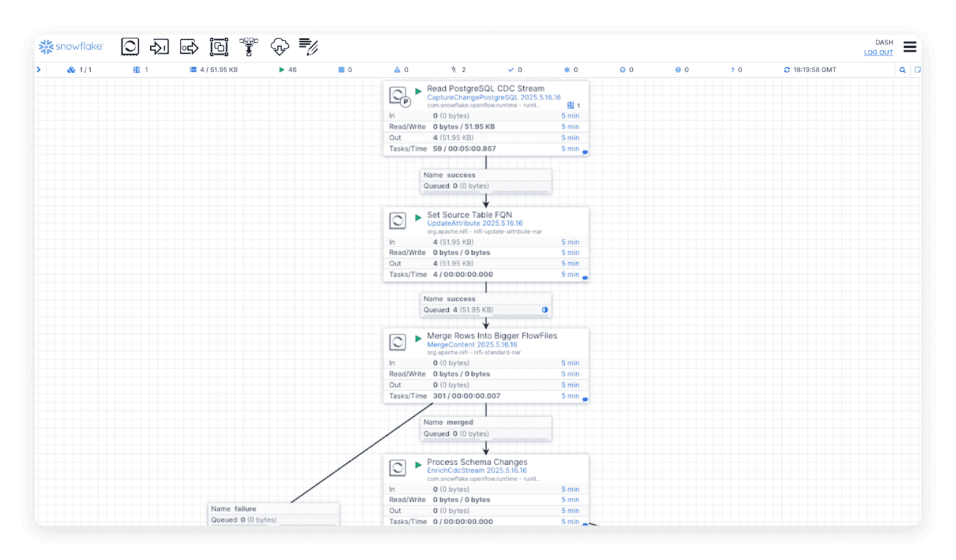Image resolution: width=956 pixels, height=560 pixels.
Task: Click the DASH username label
Action: [x=884, y=42]
